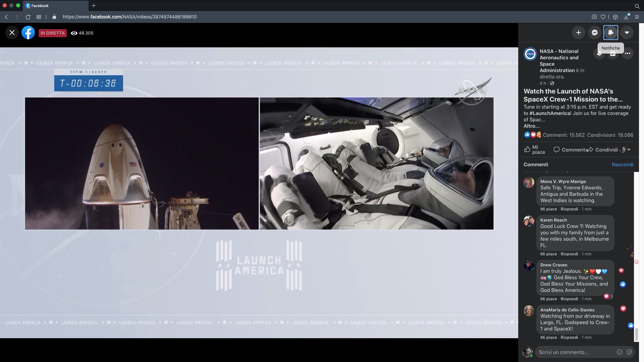This screenshot has height=362, width=644.
Task: Open a new tab with plus
Action: click(94, 6)
